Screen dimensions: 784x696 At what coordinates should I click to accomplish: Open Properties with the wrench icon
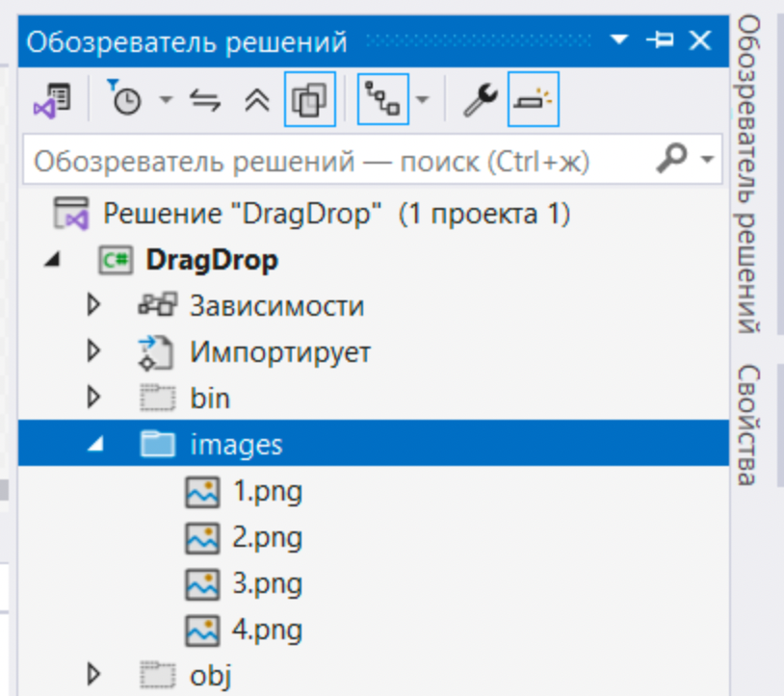click(479, 100)
